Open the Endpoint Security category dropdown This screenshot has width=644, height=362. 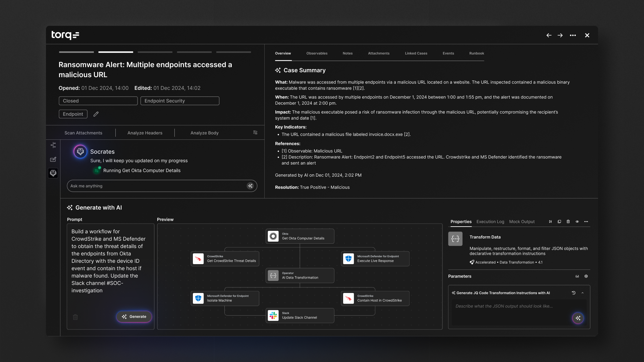click(180, 101)
